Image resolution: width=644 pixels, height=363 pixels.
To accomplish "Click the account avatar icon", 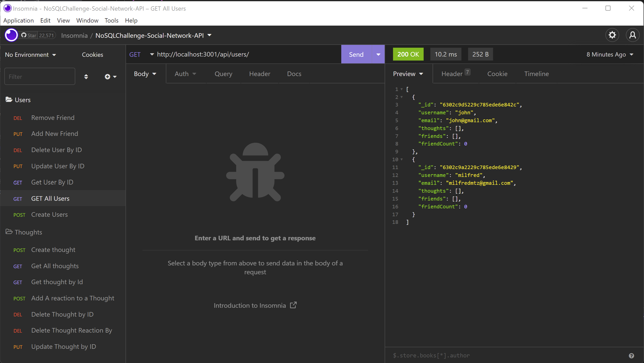I will pyautogui.click(x=633, y=35).
